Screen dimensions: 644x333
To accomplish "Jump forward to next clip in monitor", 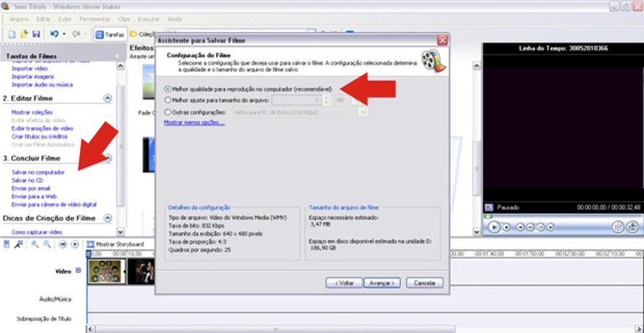I will [551, 226].
